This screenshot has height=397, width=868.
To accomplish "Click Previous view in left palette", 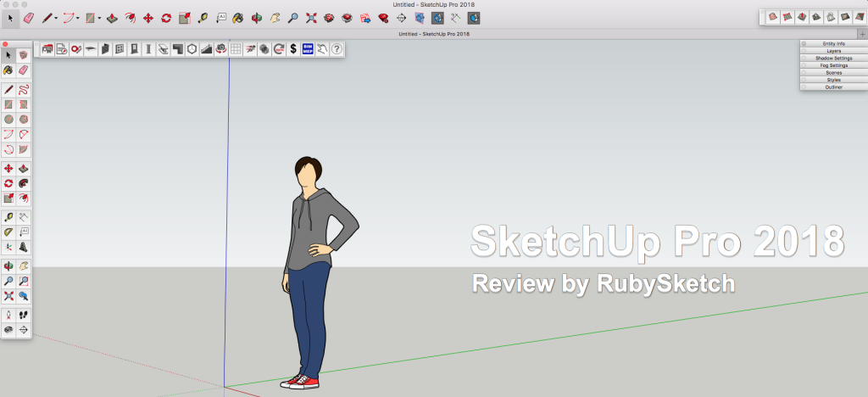I will coord(23,296).
